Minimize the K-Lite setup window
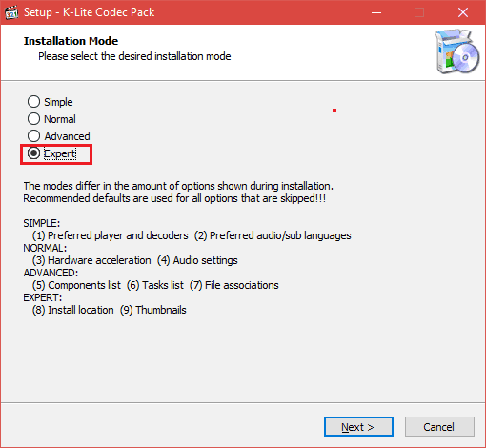This screenshot has height=448, width=486. coord(376,12)
